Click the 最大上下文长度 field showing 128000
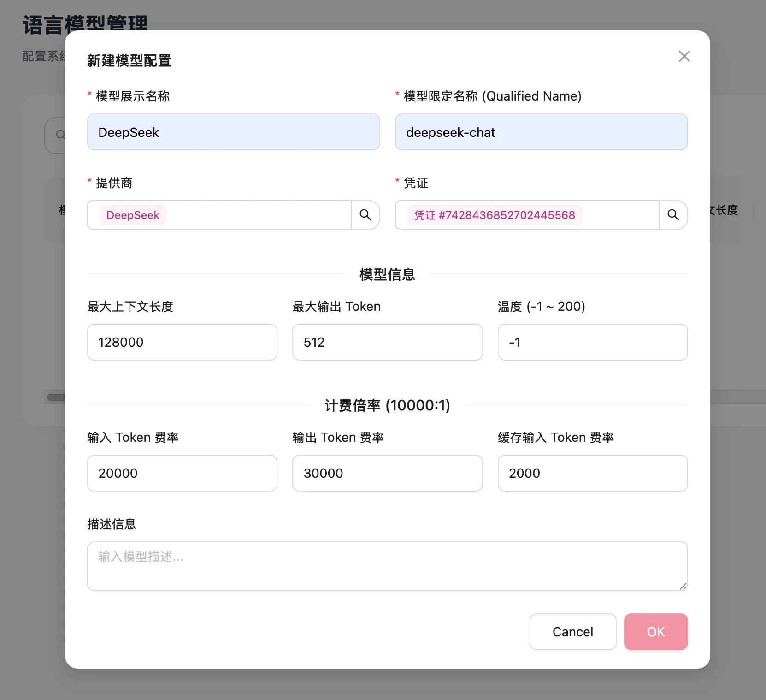Screen dimensions: 766x700 coord(182,342)
